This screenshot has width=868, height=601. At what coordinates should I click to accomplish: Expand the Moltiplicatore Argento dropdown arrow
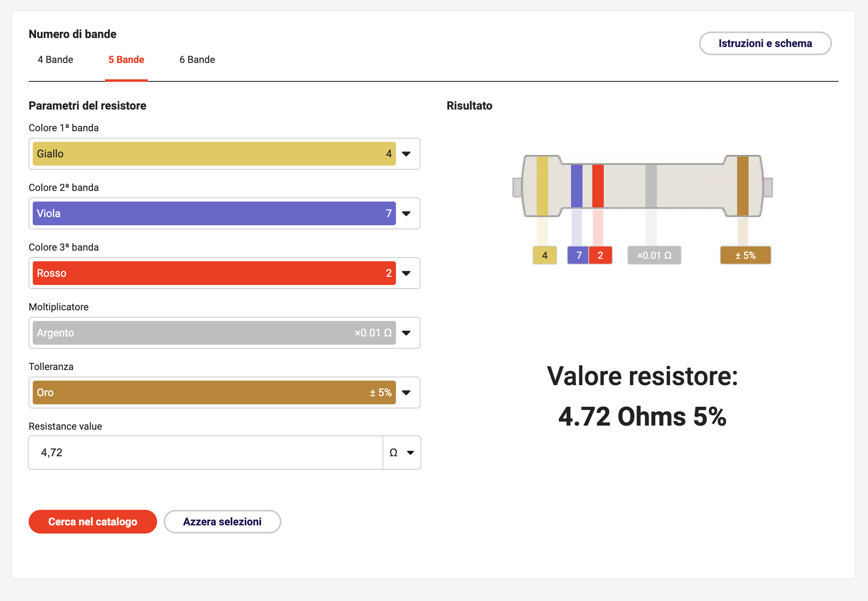click(406, 333)
